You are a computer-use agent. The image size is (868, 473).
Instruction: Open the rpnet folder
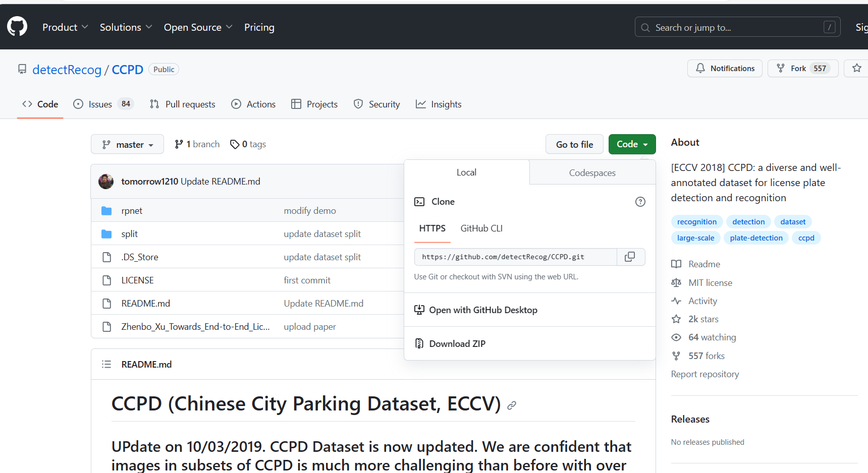coord(132,211)
